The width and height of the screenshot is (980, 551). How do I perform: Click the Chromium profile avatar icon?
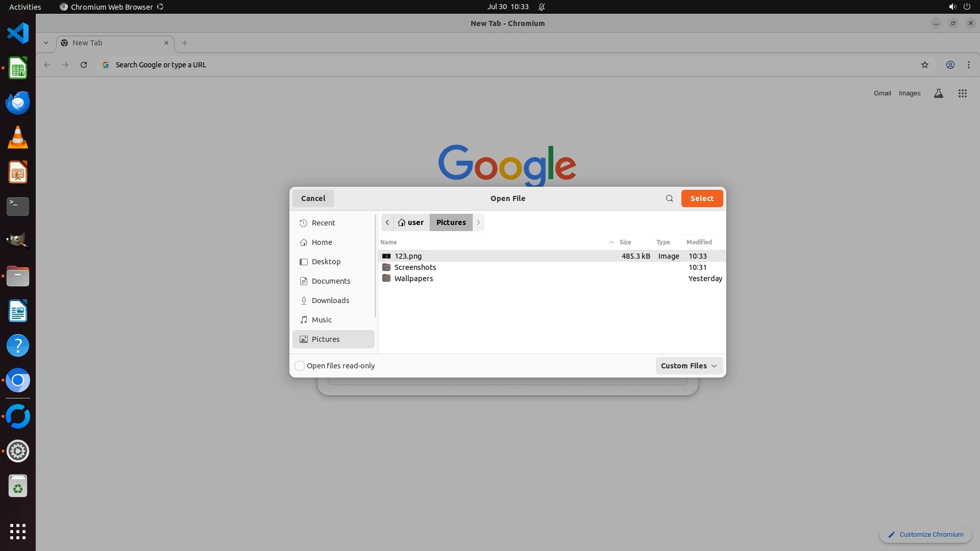950,65
